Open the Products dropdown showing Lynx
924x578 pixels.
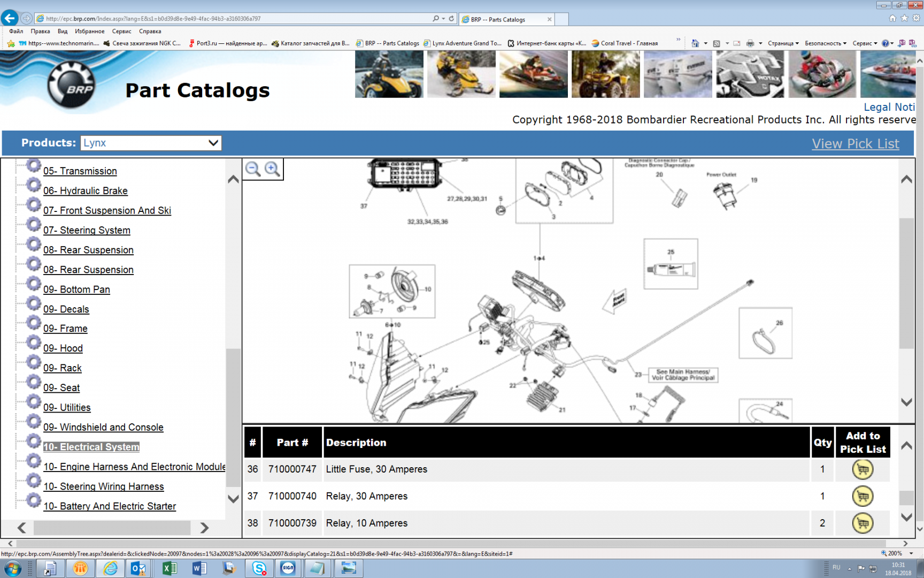tap(151, 143)
